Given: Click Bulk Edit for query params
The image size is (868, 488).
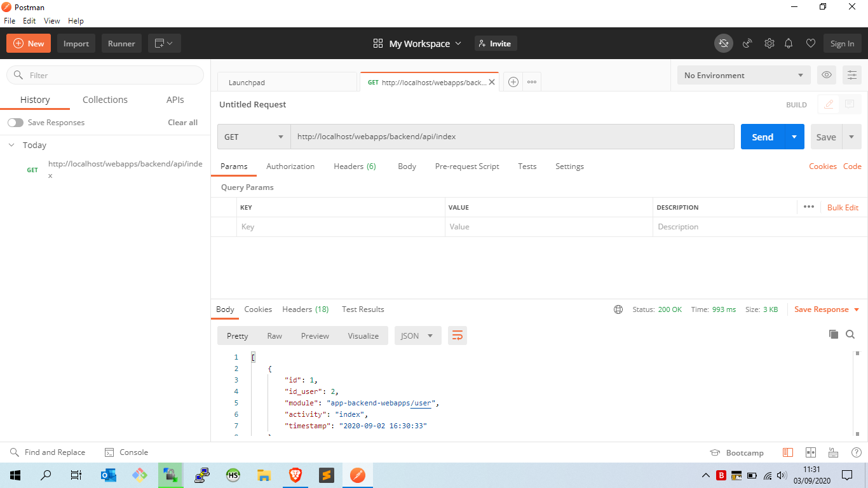Looking at the screenshot, I should 843,208.
